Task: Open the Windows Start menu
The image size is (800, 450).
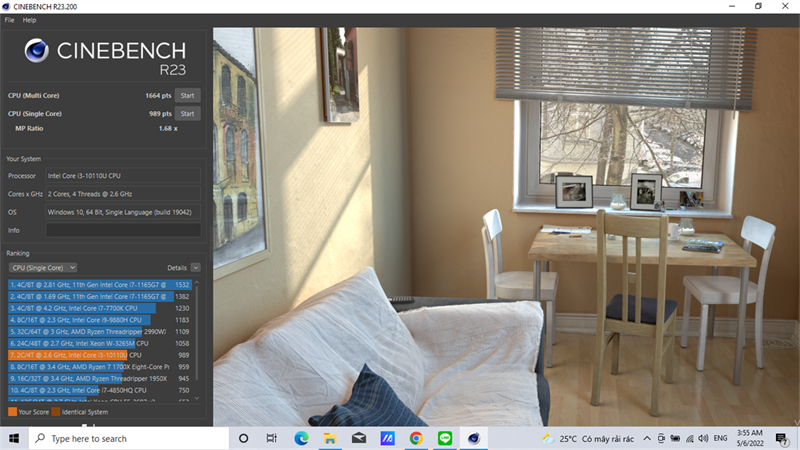Action: (14, 438)
